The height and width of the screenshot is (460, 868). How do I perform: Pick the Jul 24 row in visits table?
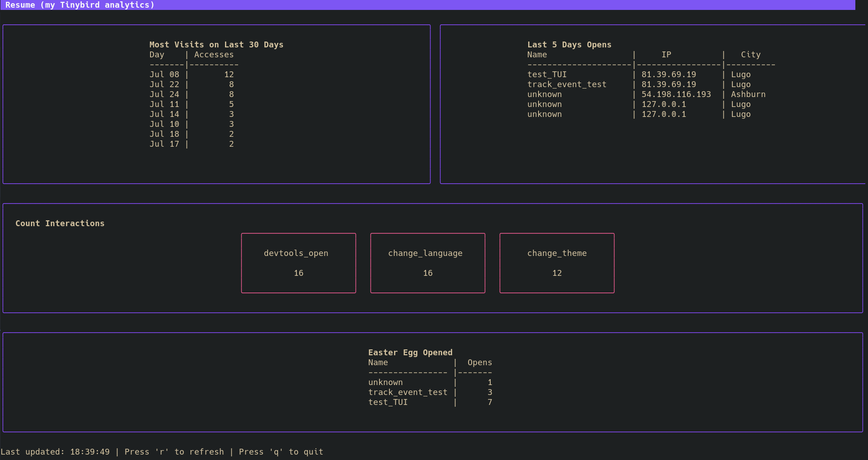[192, 94]
